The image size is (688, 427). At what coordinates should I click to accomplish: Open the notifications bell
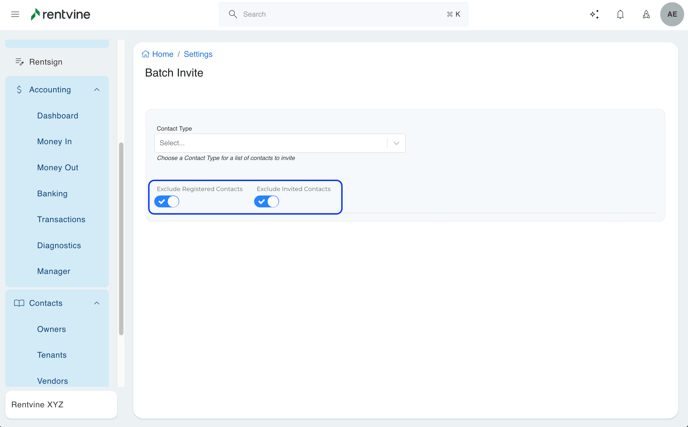(x=620, y=14)
